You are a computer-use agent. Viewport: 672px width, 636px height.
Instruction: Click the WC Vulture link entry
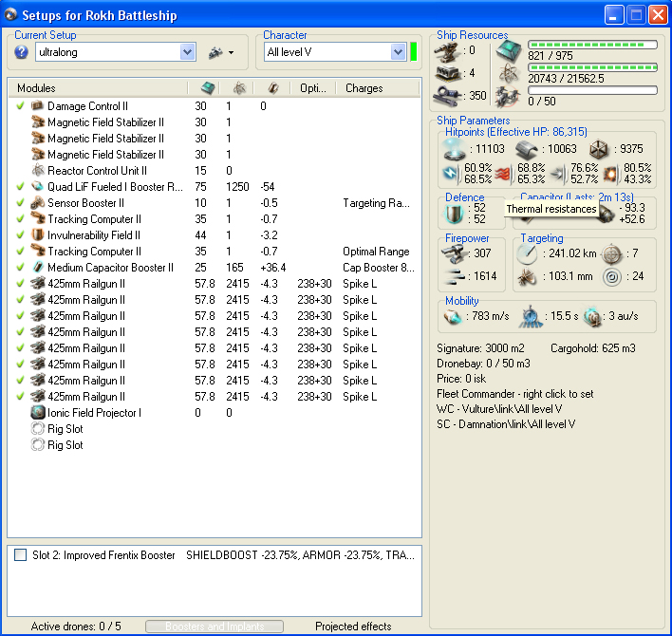coord(499,408)
